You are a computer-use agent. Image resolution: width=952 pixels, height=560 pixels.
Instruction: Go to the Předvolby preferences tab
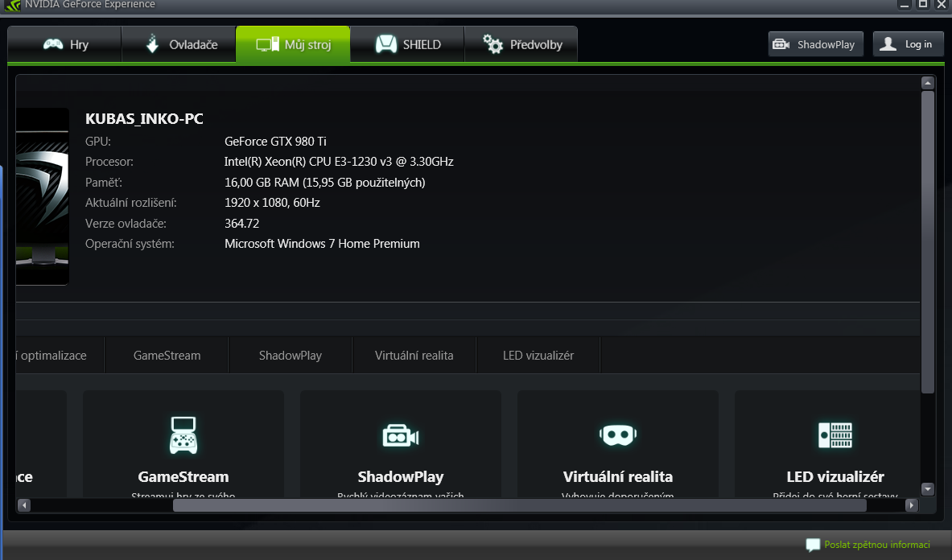[521, 44]
